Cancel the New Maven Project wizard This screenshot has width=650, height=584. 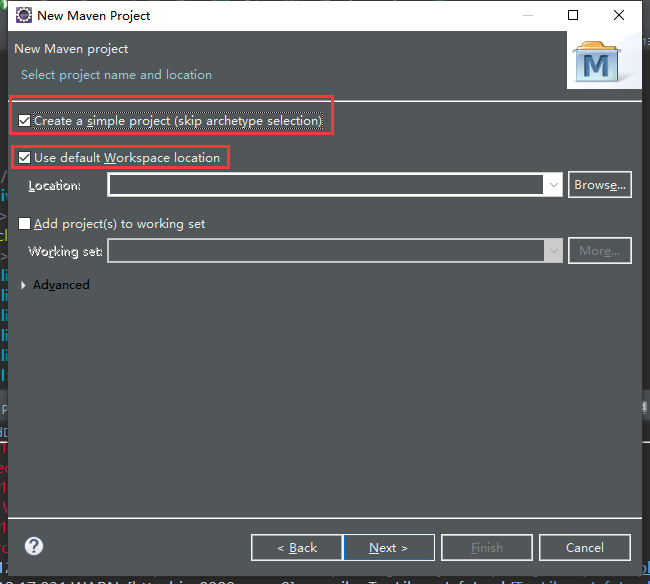click(585, 548)
